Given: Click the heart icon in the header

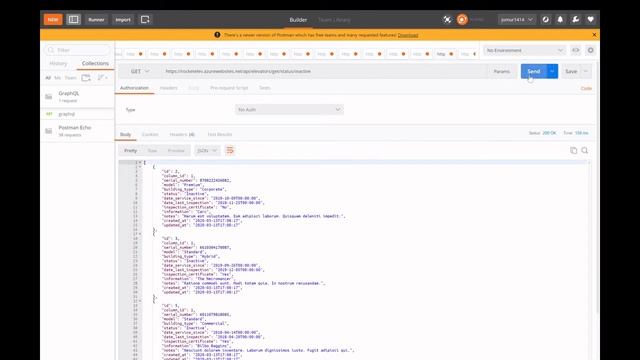Looking at the screenshot, I should (x=591, y=20).
